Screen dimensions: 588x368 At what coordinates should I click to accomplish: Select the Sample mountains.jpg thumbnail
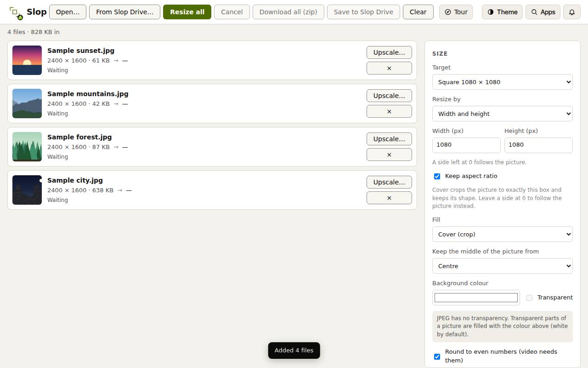pos(27,103)
